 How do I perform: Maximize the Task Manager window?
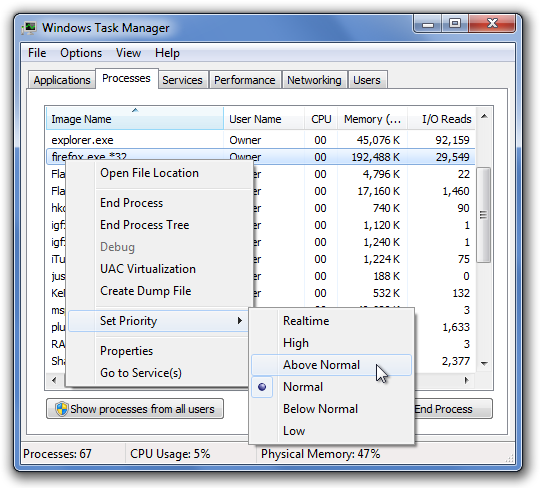coord(455,24)
